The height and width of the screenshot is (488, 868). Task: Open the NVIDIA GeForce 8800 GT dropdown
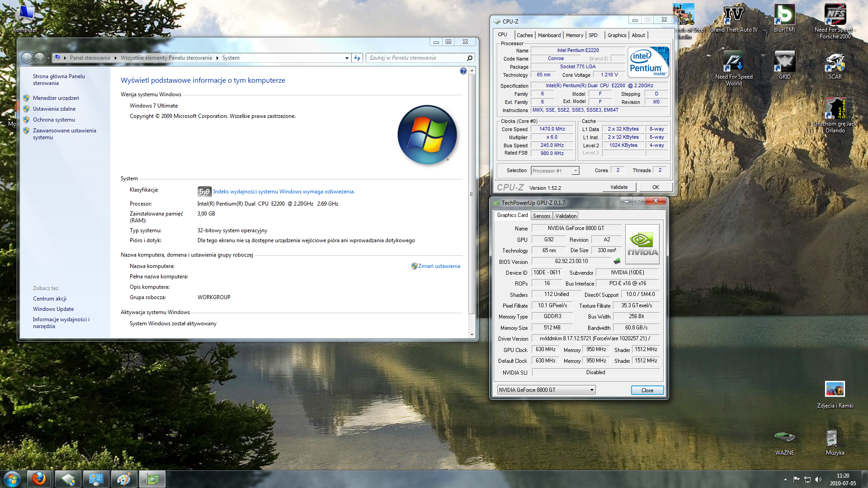(x=546, y=390)
